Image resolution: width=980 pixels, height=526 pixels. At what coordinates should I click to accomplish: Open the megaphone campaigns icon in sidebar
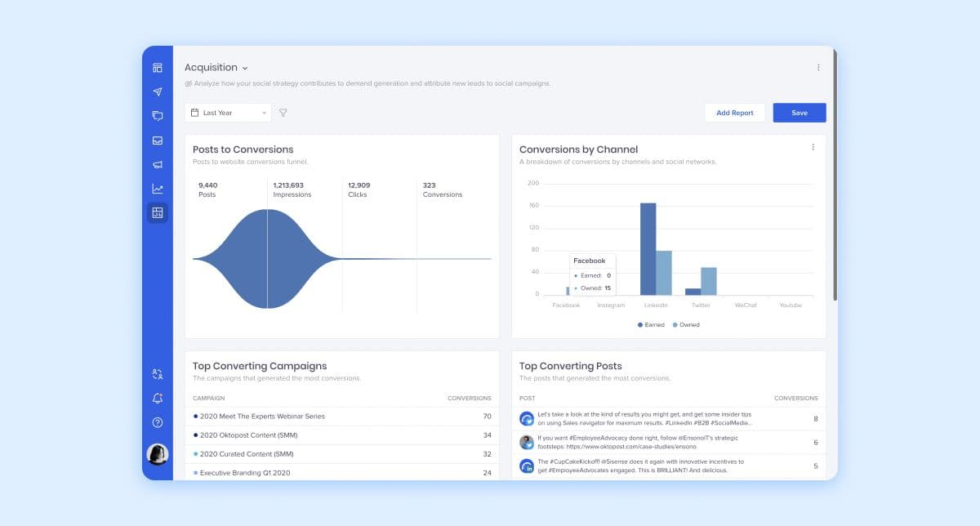[158, 165]
